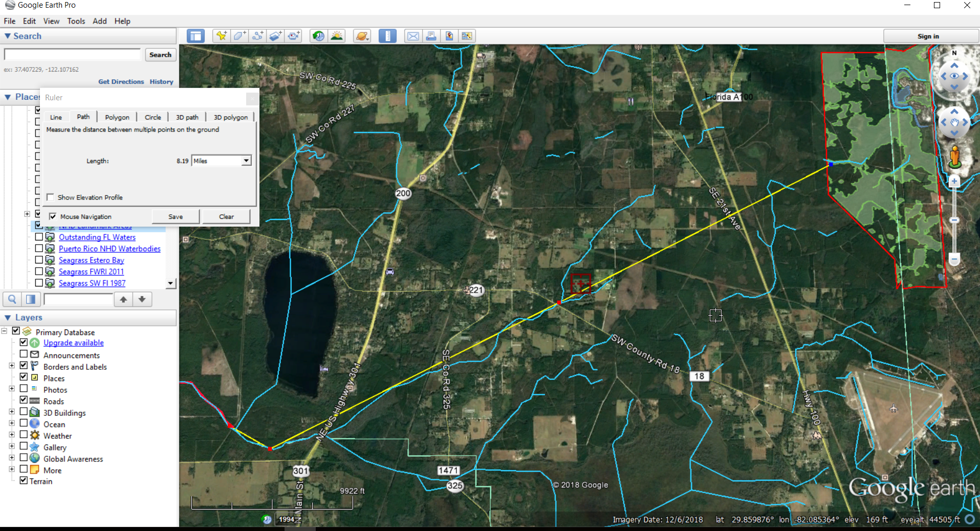Uncheck the Roads layer

(x=24, y=400)
